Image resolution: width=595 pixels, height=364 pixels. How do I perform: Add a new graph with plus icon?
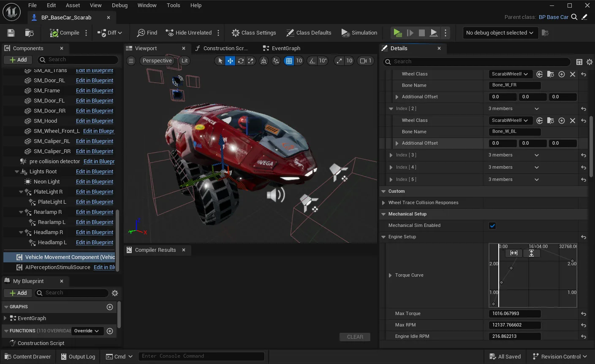[110, 307]
